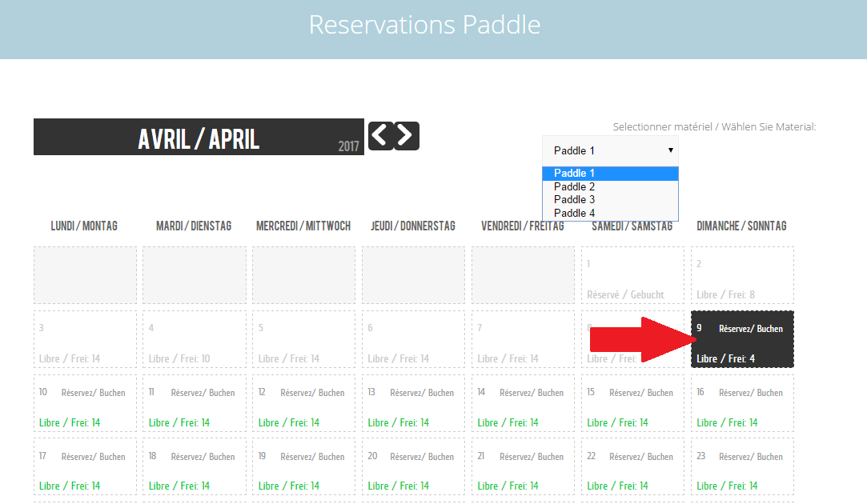Click the April 1 Réservé/Gebucht cell

(x=632, y=275)
